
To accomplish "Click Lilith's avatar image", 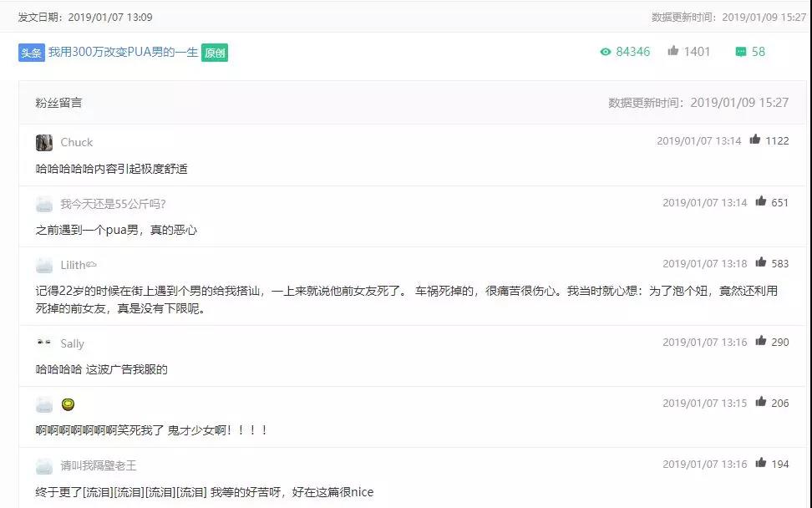I will 44,265.
